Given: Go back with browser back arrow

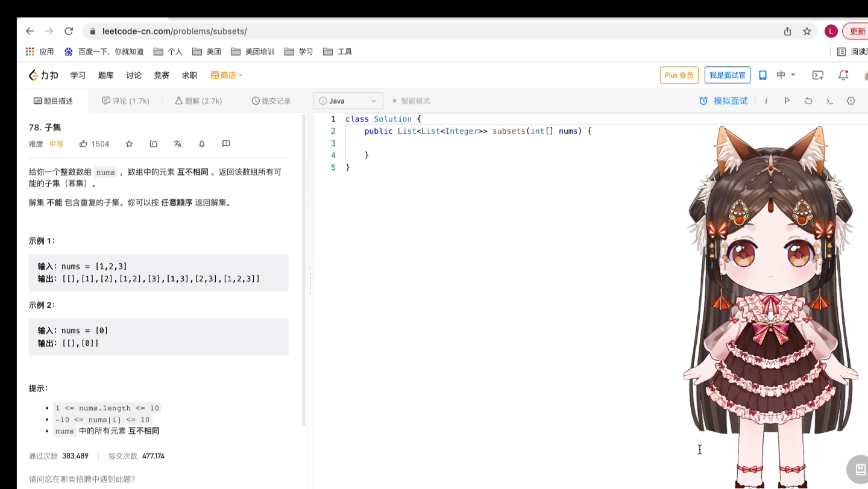Looking at the screenshot, I should (x=30, y=31).
